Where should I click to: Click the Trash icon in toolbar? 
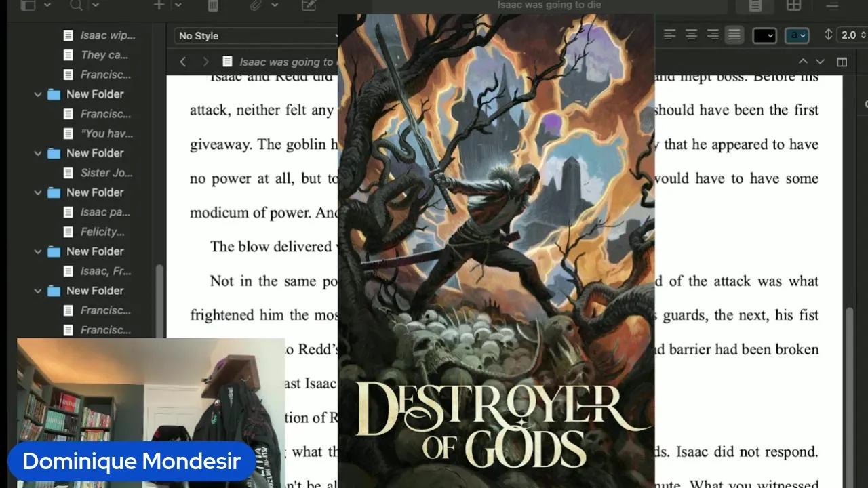click(x=213, y=5)
